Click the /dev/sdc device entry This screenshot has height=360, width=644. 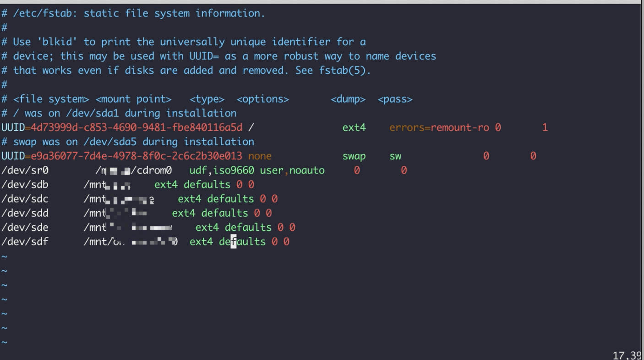25,199
